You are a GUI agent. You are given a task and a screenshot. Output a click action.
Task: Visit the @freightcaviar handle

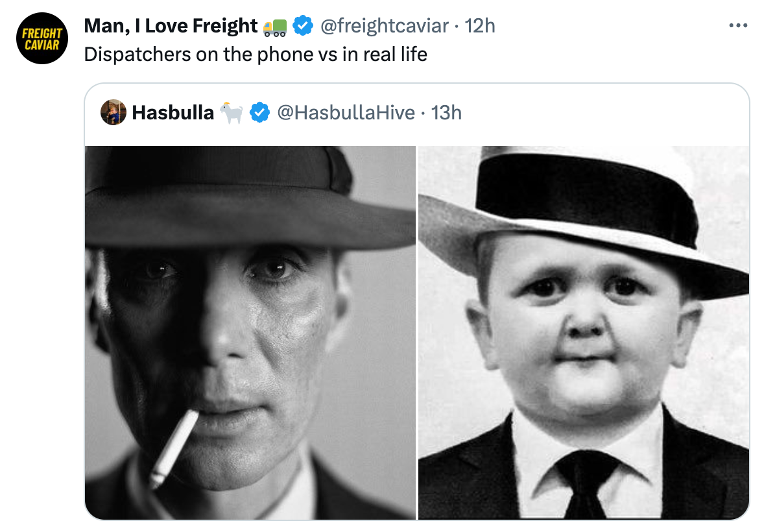[x=384, y=26]
